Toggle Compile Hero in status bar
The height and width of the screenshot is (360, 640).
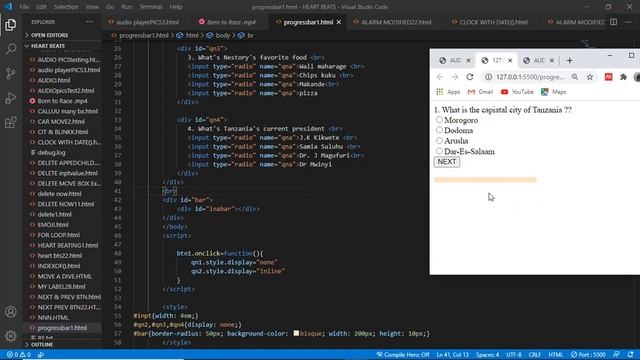(403, 355)
